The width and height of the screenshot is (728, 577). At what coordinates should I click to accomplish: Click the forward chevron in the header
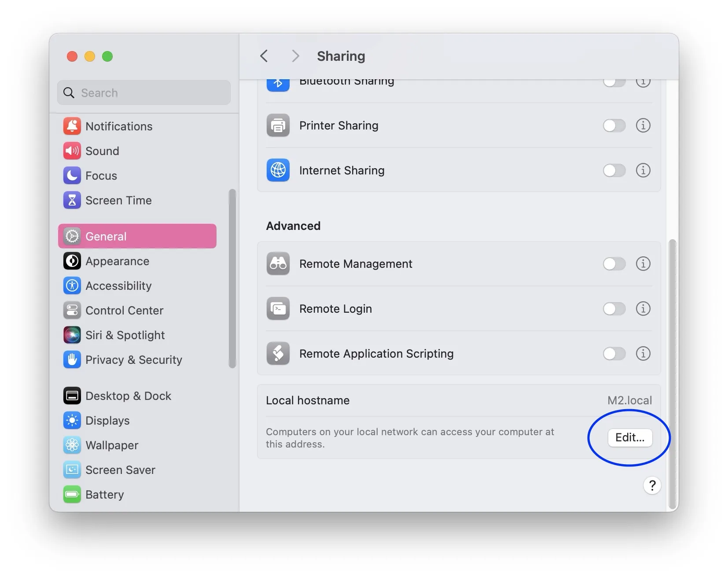click(295, 56)
